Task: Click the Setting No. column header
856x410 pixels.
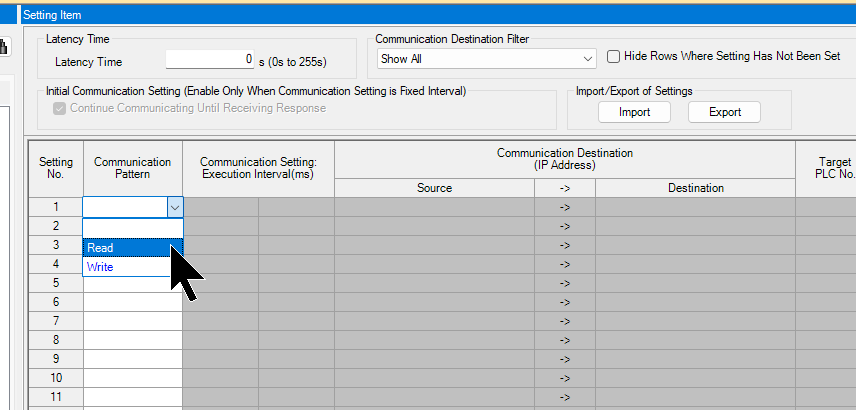Action: (56, 168)
